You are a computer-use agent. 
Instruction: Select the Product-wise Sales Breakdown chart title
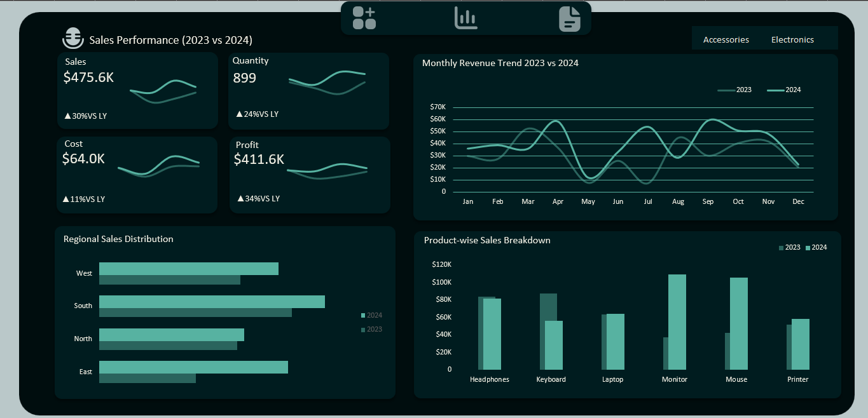[487, 240]
